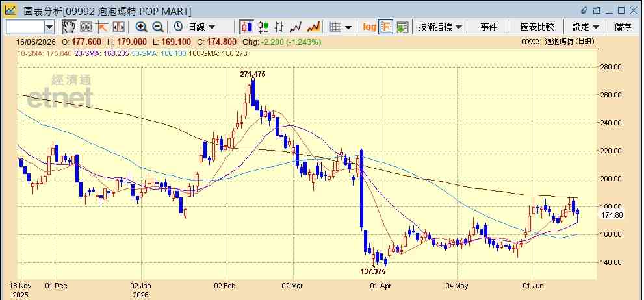Click the 02 Feb date axis label
Screen dimensions: 644x300
(225, 286)
